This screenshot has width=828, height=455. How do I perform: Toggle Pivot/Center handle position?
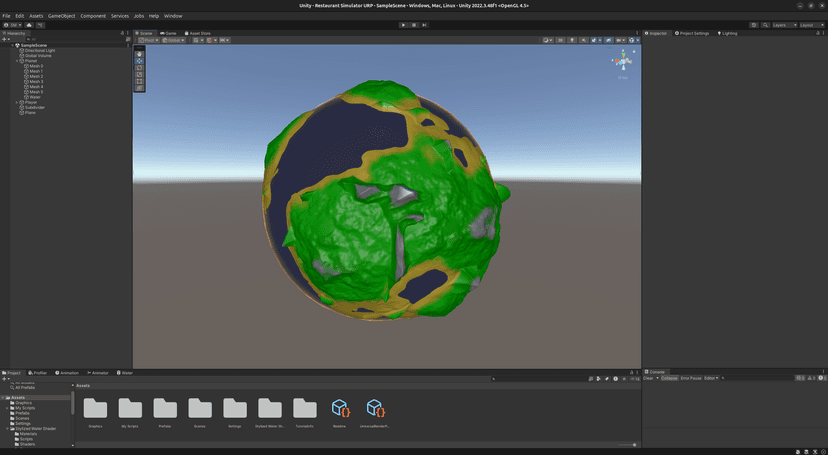point(148,40)
